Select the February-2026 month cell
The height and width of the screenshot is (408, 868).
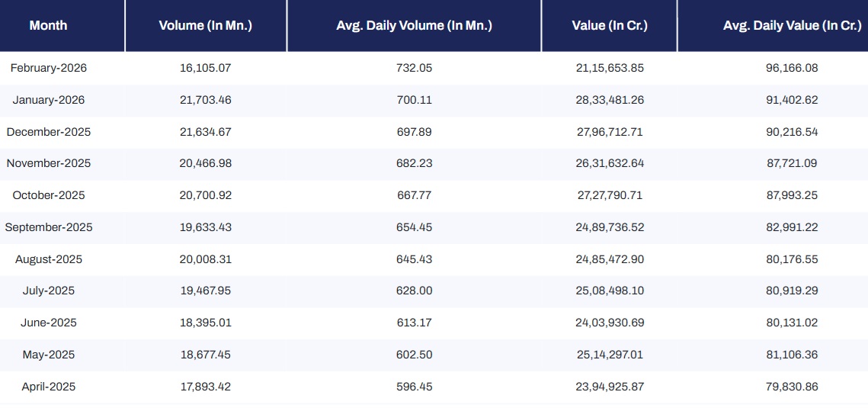click(x=49, y=68)
